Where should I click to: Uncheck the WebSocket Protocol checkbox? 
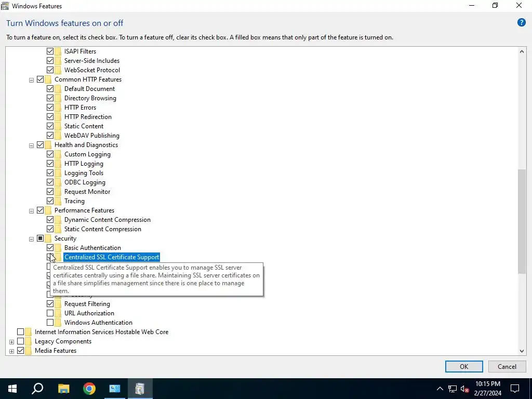coord(50,70)
